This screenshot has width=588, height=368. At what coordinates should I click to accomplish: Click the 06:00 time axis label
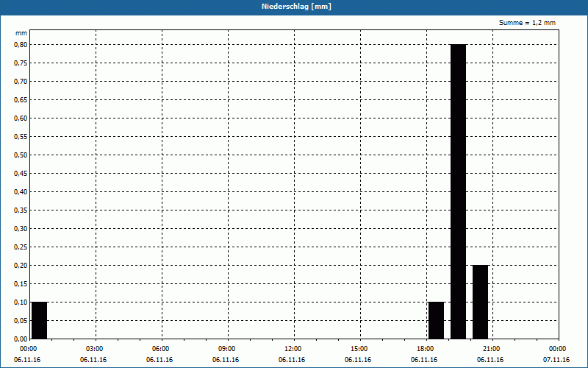coord(160,349)
